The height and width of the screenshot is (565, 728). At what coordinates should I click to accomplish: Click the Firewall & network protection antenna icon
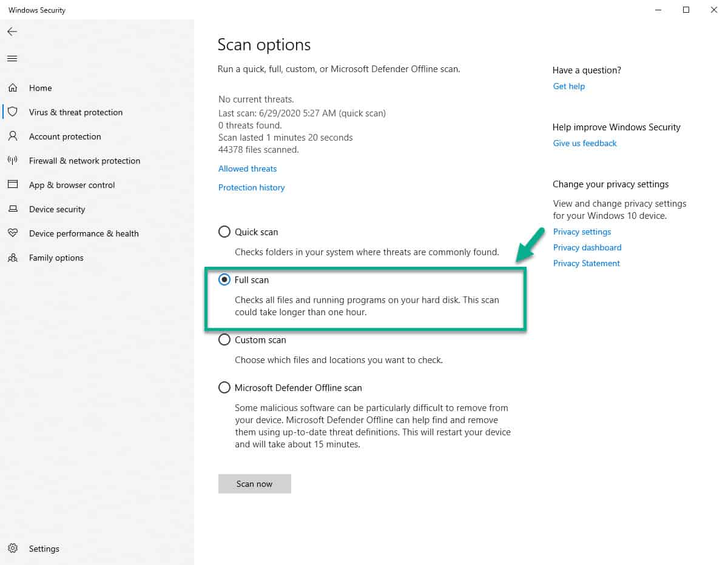pyautogui.click(x=13, y=161)
